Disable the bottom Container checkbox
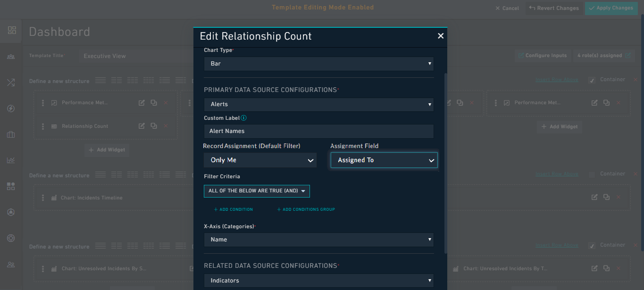 (591, 245)
